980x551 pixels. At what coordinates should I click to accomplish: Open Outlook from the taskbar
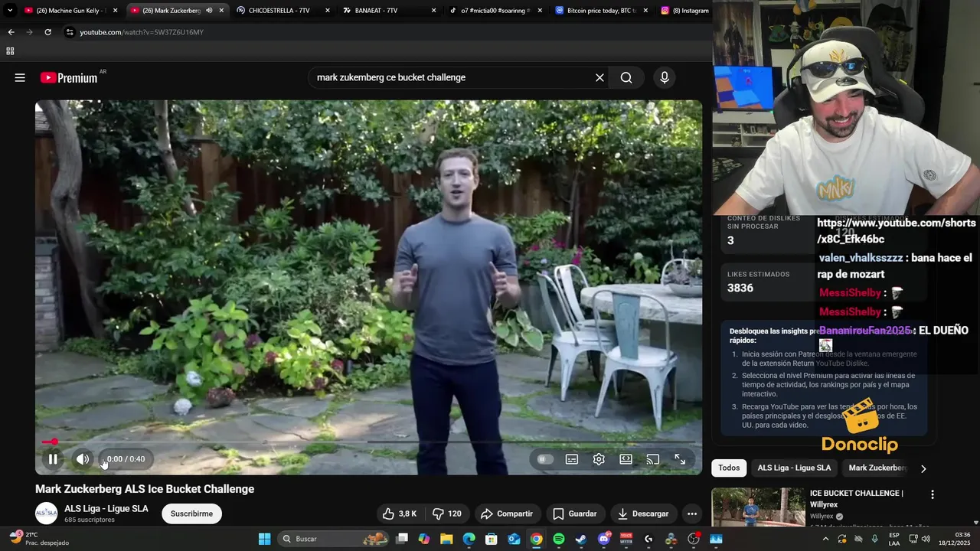514,539
